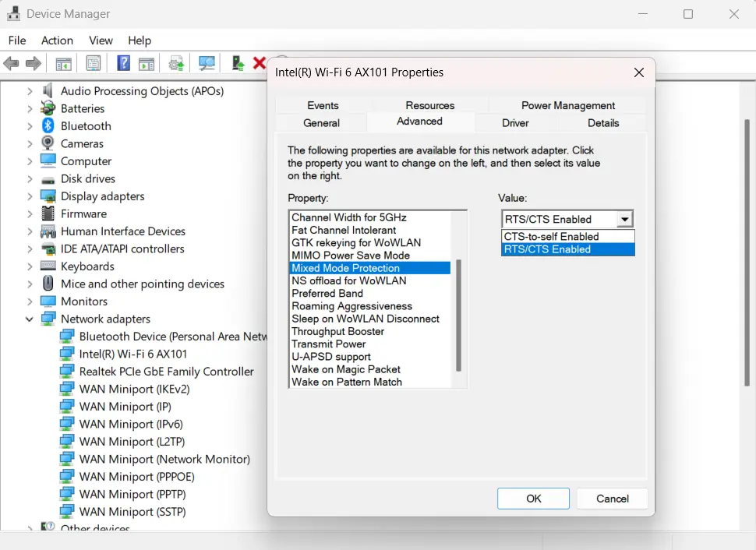The image size is (756, 550).
Task: Expand the Batteries tree node
Action: point(30,108)
